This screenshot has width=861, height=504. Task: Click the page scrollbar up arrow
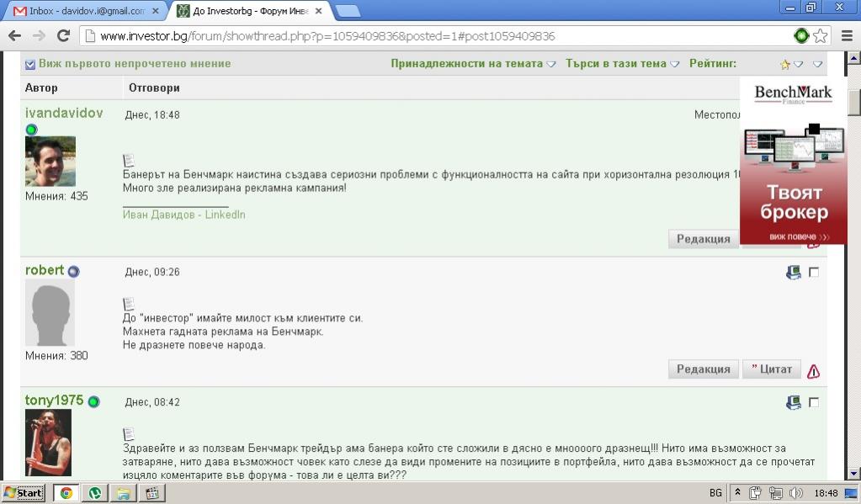(x=854, y=58)
